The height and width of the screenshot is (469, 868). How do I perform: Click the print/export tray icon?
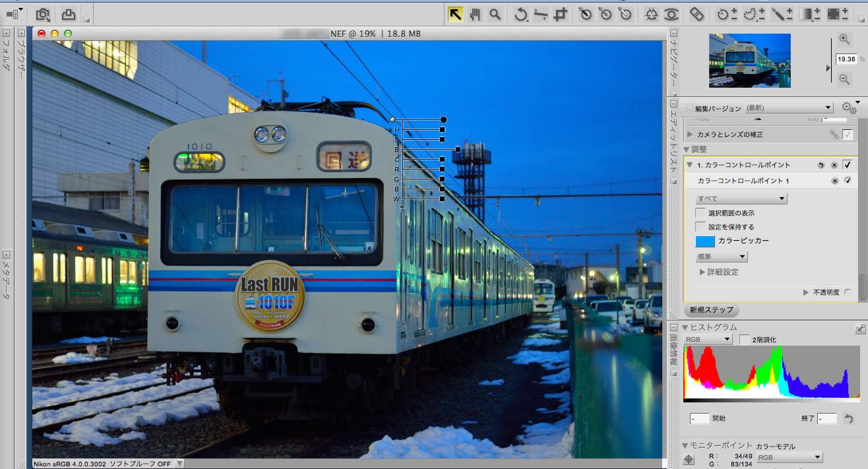pyautogui.click(x=69, y=14)
